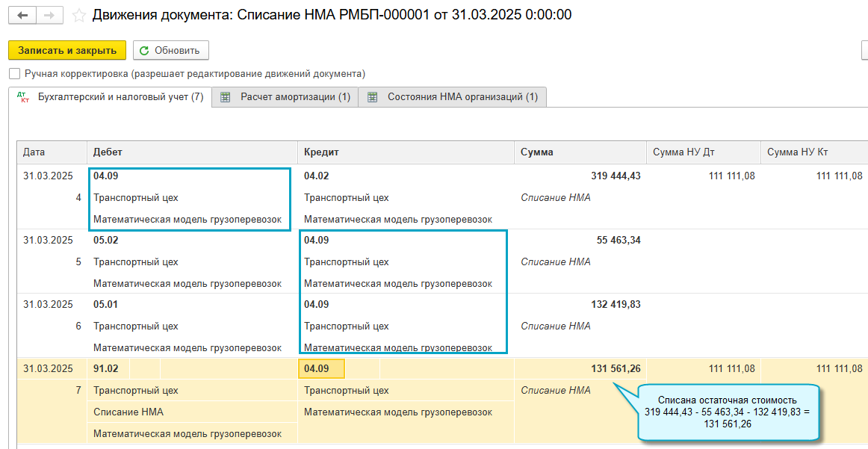Click the Кредит column header
Image resolution: width=868 pixels, height=449 pixels.
321,152
